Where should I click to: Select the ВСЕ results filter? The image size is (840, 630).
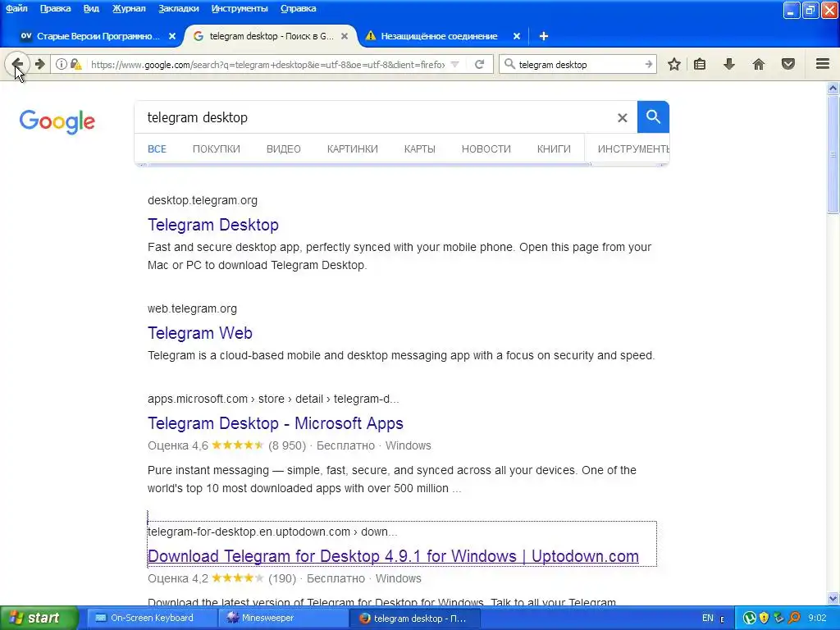(157, 149)
